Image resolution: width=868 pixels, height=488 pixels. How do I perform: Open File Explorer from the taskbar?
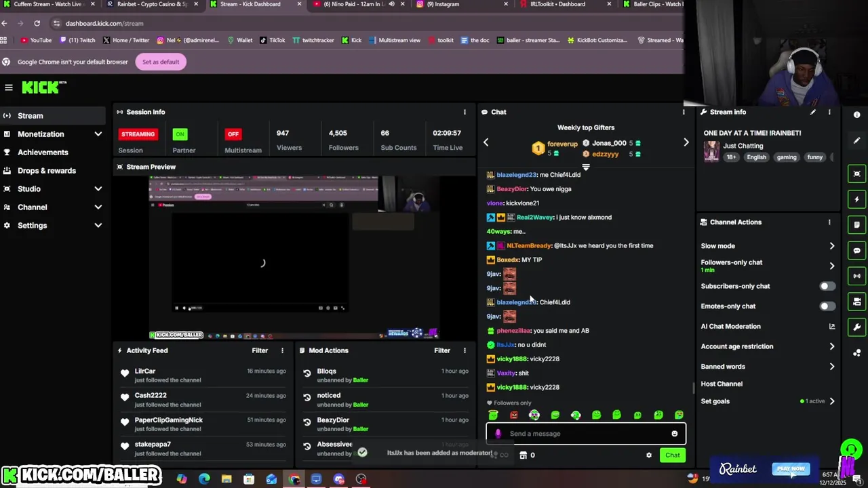[x=226, y=480]
